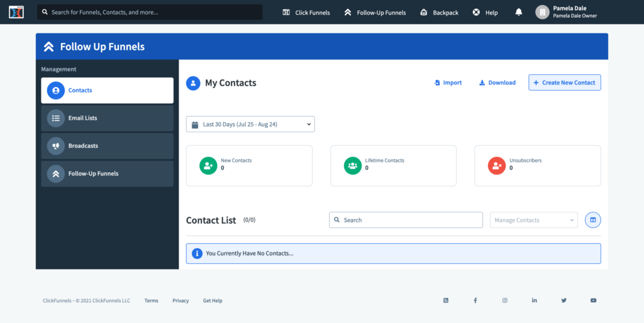This screenshot has height=323, width=644.
Task: Click the Lifetime Contacts stat card
Action: (x=394, y=166)
